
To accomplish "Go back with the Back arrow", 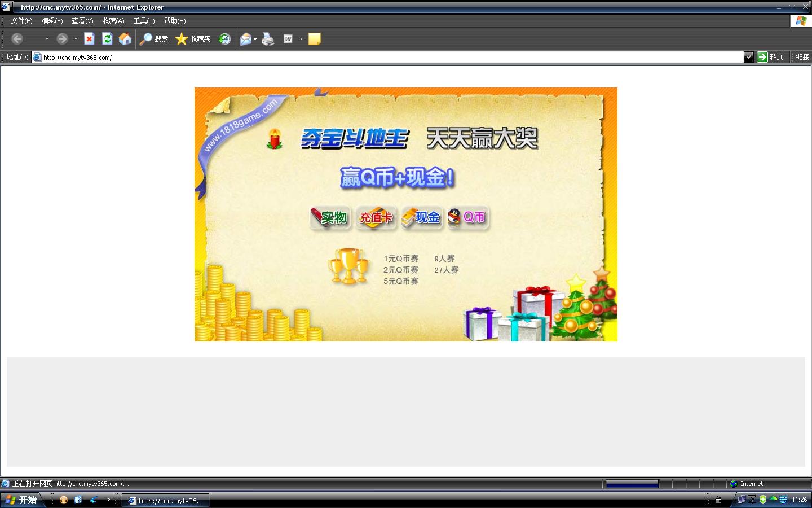I will click(x=17, y=38).
